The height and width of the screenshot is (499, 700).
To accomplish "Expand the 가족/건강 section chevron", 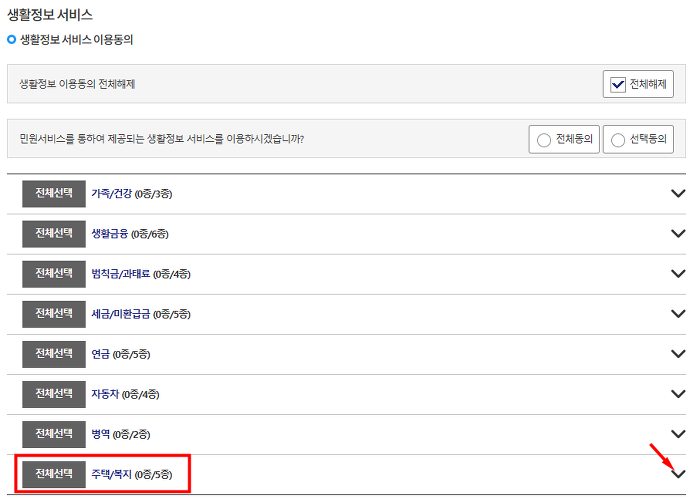I will [x=678, y=193].
